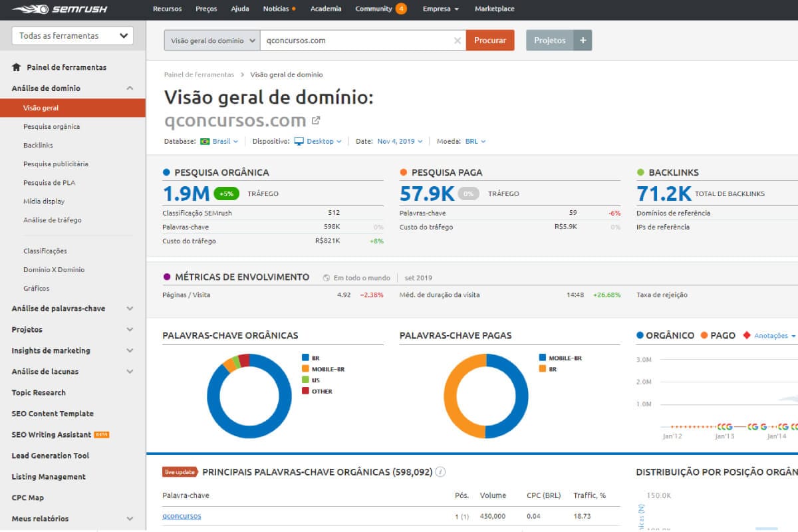Click the 1.9M organic traffic value
Screen dimensions: 798x532
(186, 194)
